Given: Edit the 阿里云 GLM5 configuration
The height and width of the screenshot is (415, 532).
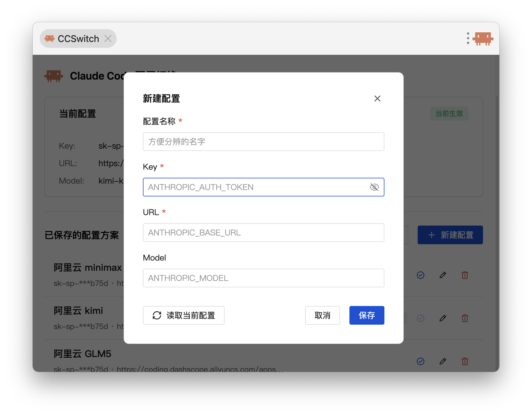Looking at the screenshot, I should [443, 361].
